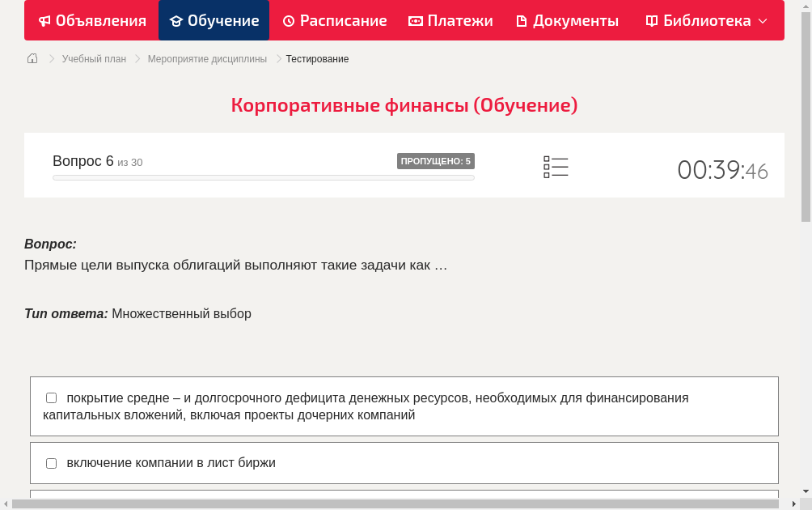Click the question progress bar under Вопрос 6

[263, 177]
